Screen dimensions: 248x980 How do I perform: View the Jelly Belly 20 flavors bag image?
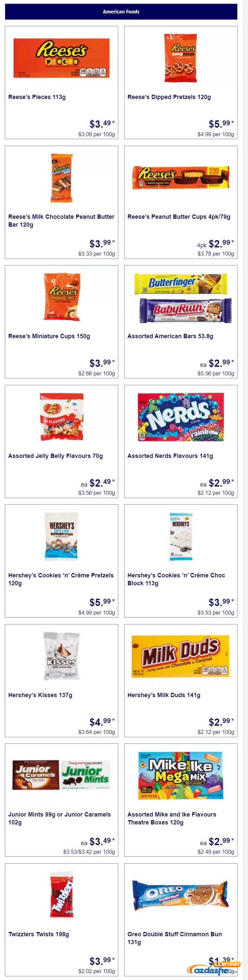tap(61, 417)
